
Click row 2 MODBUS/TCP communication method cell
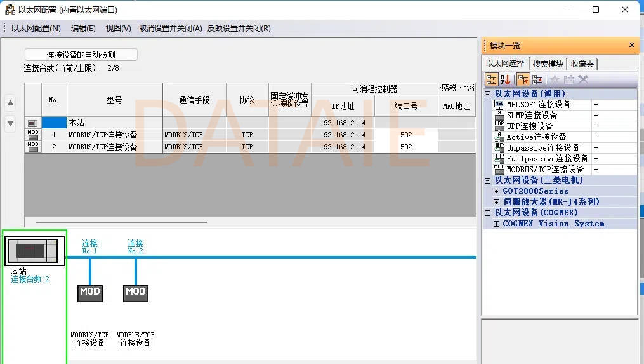pos(194,147)
